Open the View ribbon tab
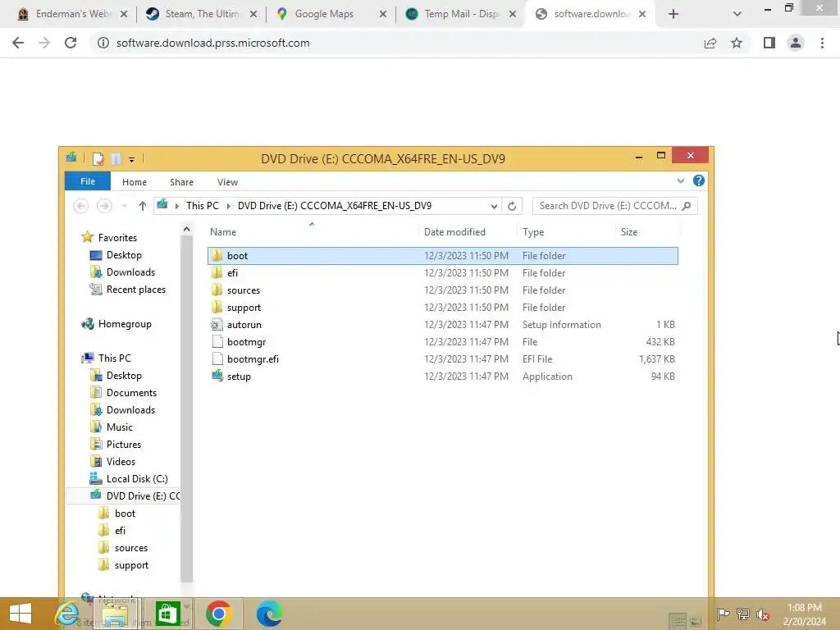The image size is (840, 630). point(227,182)
